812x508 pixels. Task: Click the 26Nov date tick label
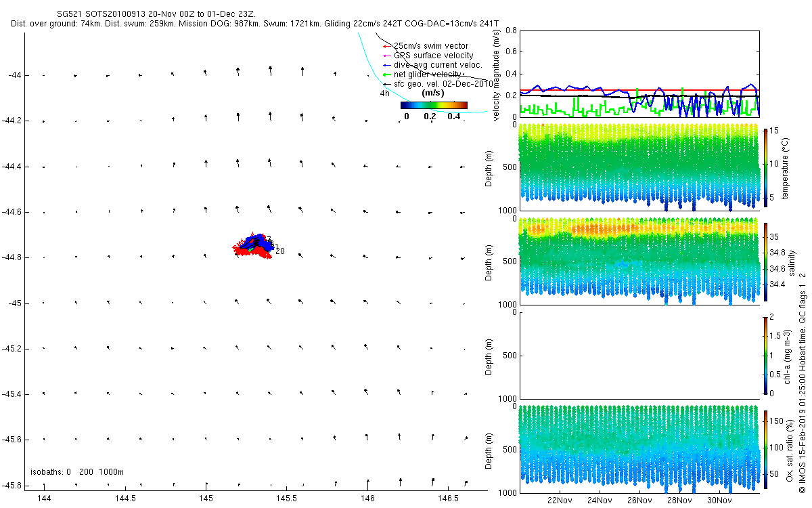tap(639, 501)
